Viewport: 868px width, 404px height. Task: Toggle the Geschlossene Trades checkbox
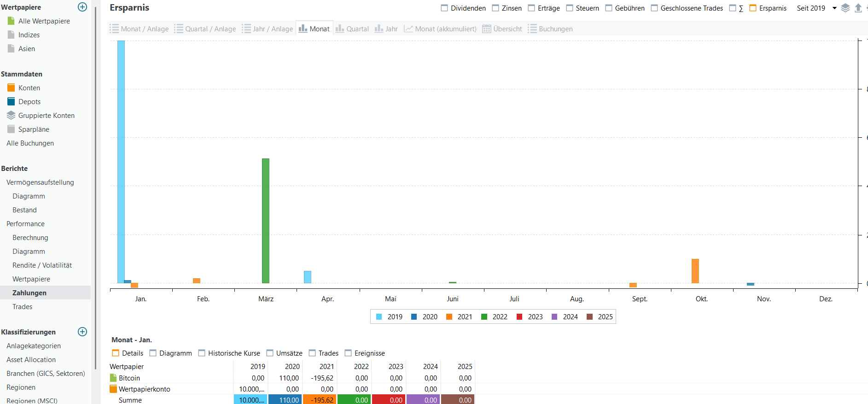(x=654, y=8)
